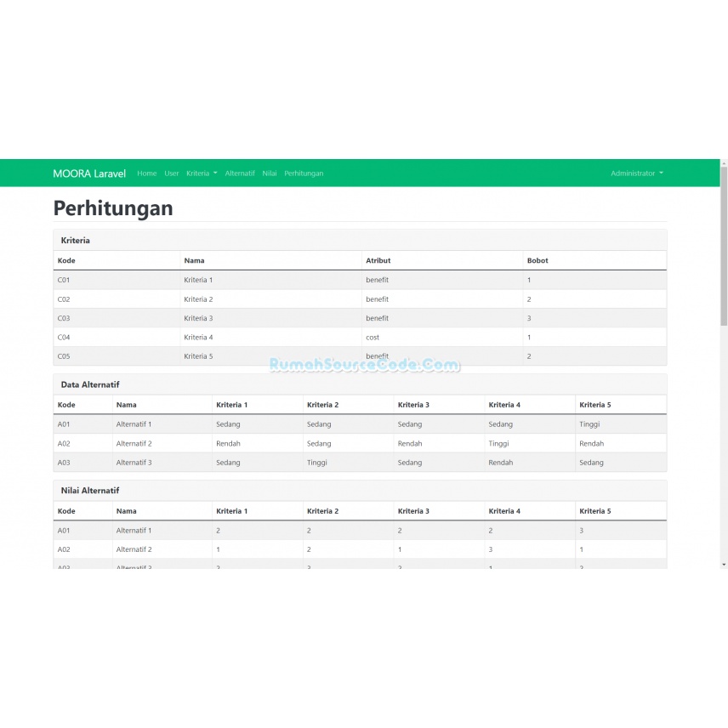
Task: Click the 'Kriteria 5' name in Kriteria table
Action: (x=198, y=356)
